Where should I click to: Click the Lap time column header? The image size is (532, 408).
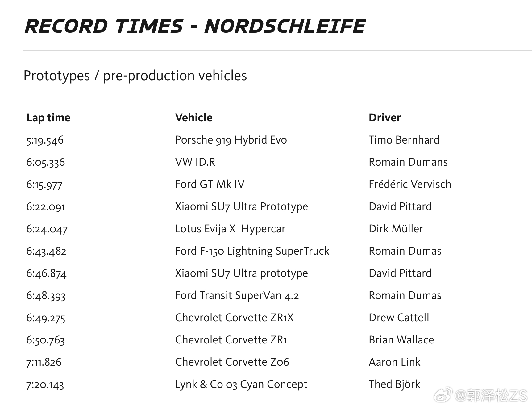click(x=48, y=118)
